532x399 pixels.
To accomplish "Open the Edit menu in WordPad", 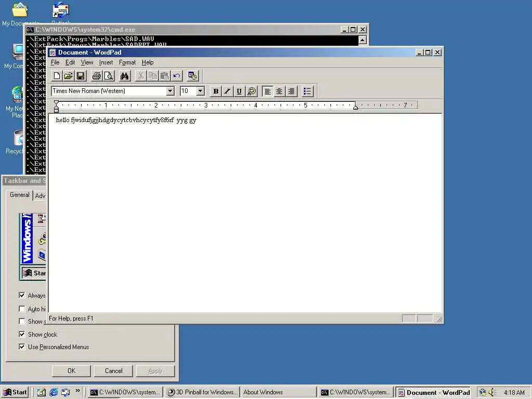I will (x=70, y=62).
